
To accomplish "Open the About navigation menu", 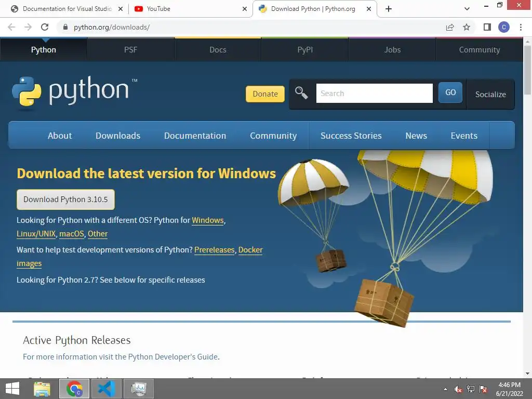I will [60, 136].
